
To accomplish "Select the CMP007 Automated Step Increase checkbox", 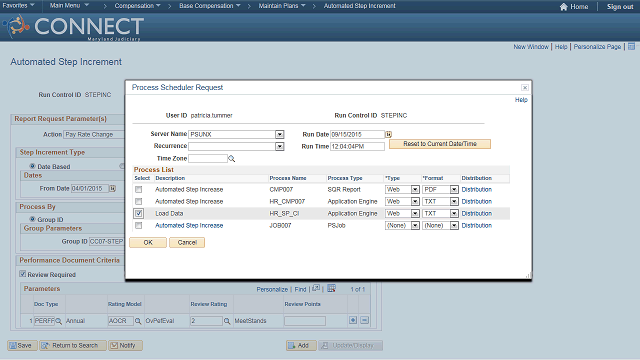I will coord(139,189).
